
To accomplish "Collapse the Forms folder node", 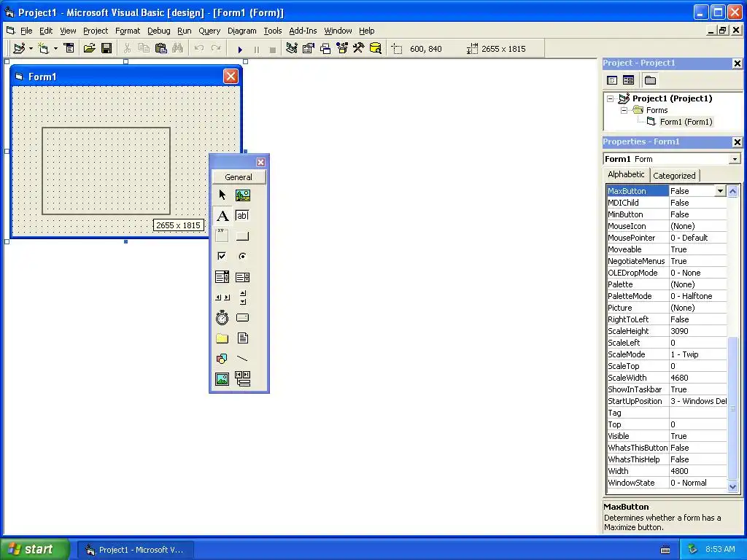I will [624, 111].
